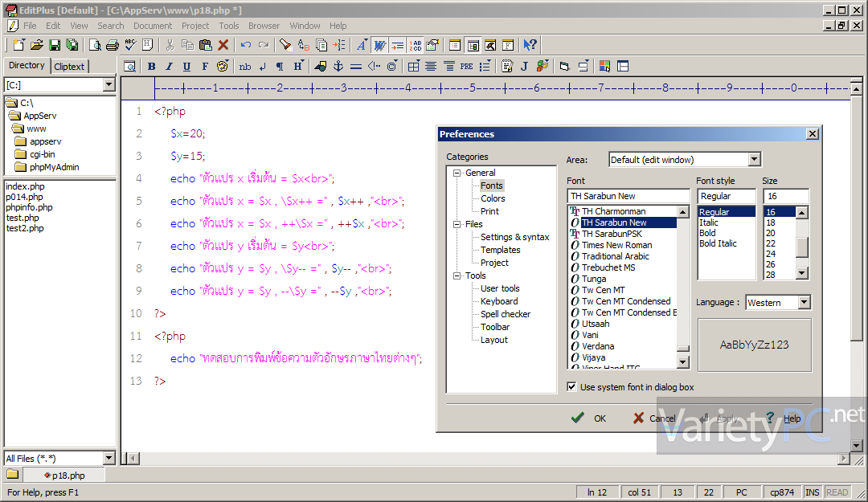Open the color palette icon on HTML toolbar

click(223, 66)
